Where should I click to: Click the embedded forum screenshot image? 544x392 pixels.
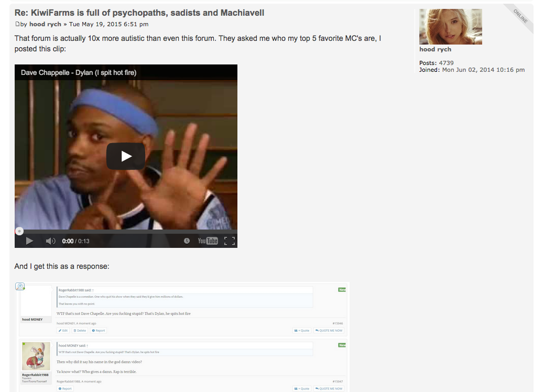[x=182, y=337]
